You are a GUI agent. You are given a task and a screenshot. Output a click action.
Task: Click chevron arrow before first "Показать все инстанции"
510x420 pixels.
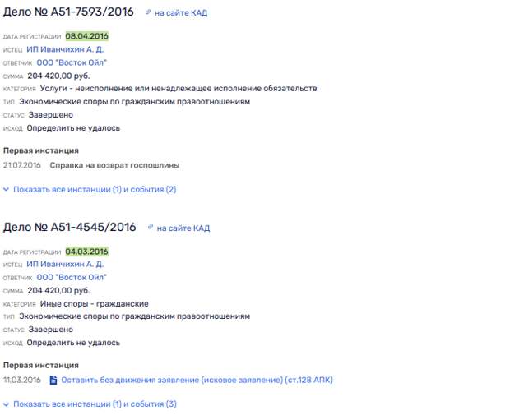pos(7,189)
